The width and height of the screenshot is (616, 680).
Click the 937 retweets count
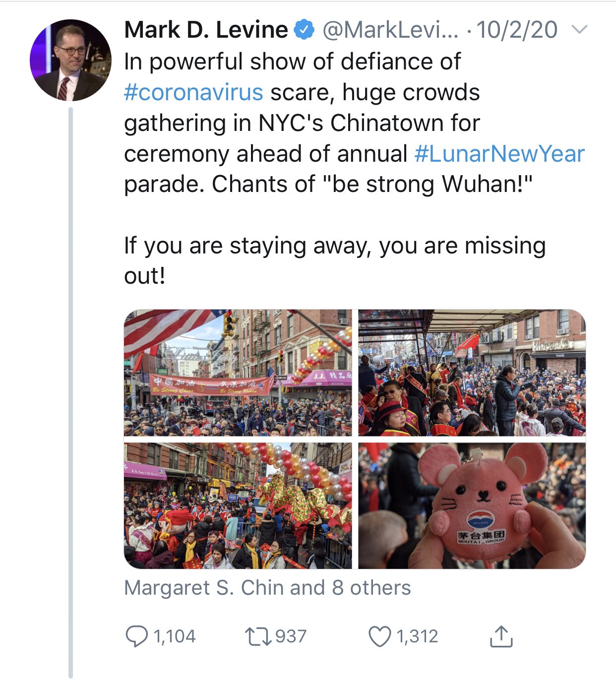[291, 636]
